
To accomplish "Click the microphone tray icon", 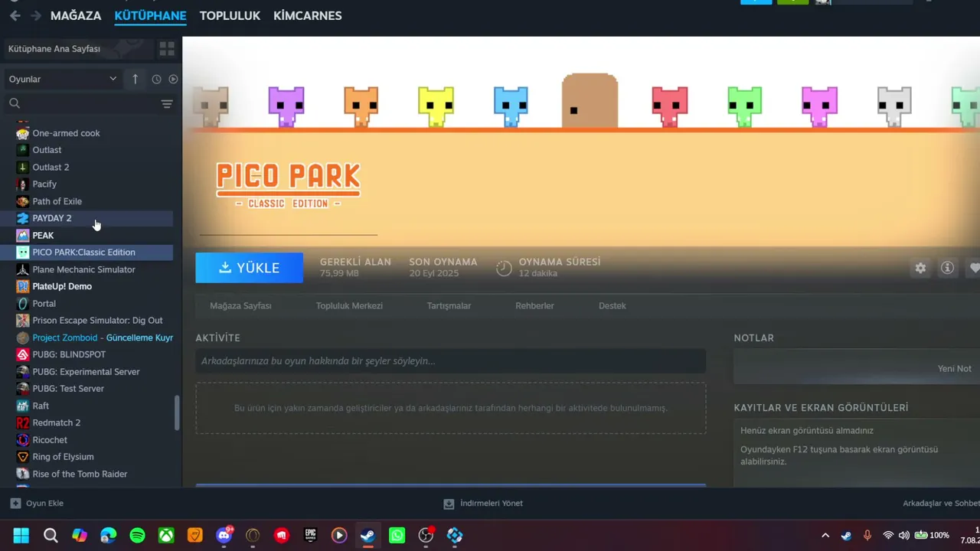I will 867,536.
